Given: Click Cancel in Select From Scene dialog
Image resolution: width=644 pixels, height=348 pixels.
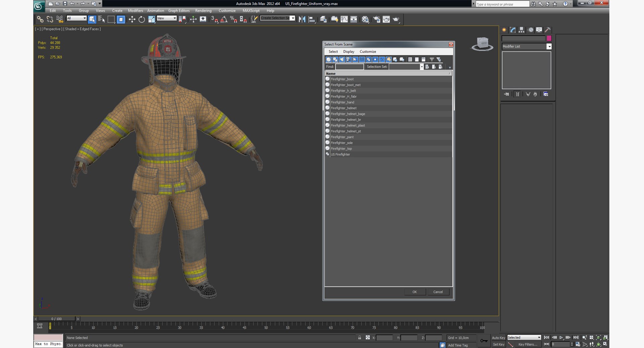Looking at the screenshot, I should (438, 292).
